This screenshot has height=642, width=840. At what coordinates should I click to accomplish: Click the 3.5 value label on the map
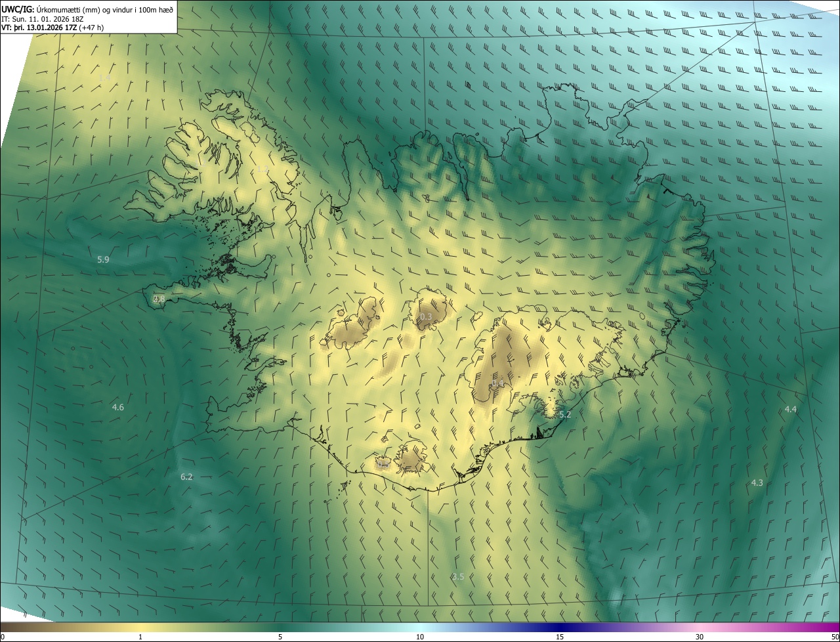[x=458, y=576]
